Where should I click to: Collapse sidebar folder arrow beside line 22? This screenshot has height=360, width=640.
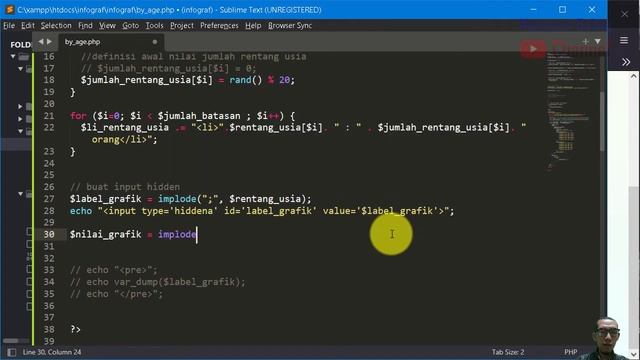click(20, 131)
